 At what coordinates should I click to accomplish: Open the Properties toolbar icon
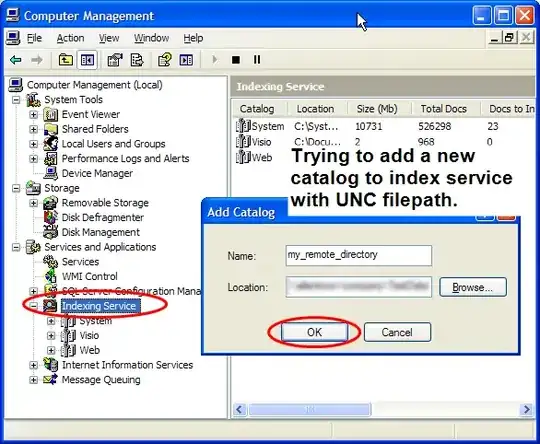click(115, 60)
